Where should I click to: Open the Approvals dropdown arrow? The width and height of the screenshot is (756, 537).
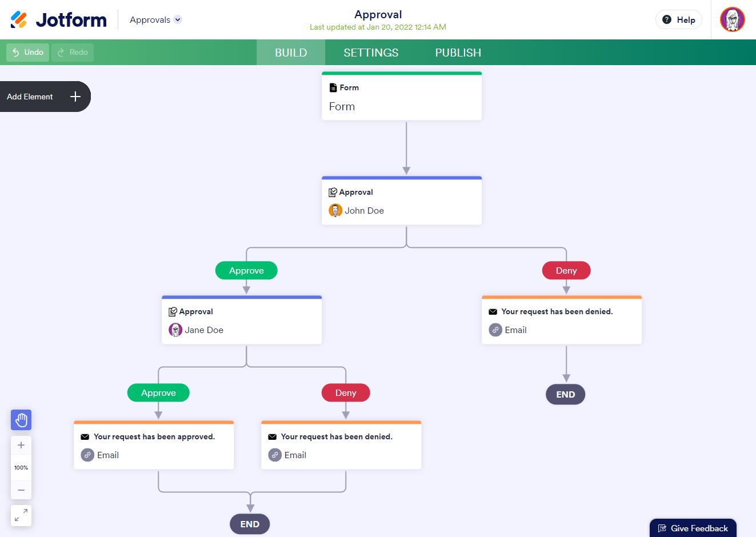pos(178,19)
